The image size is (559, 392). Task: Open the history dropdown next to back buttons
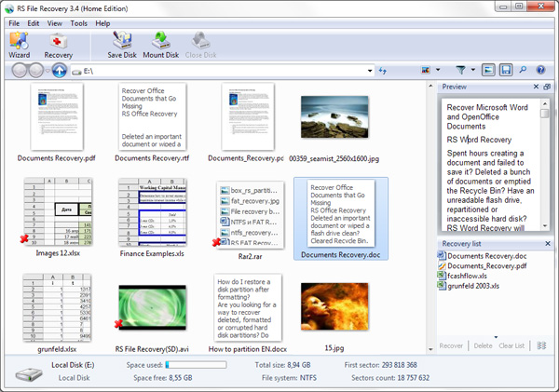[48, 71]
